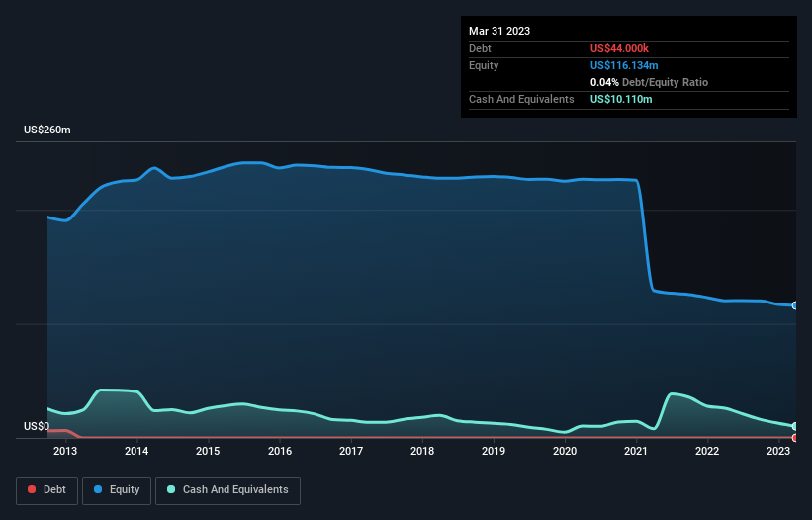The width and height of the screenshot is (812, 520).
Task: Click the 2016 x-axis label
Action: [280, 451]
